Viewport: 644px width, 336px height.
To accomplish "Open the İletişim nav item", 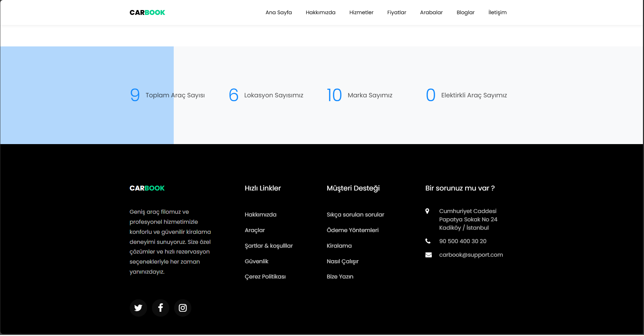I will pos(497,12).
